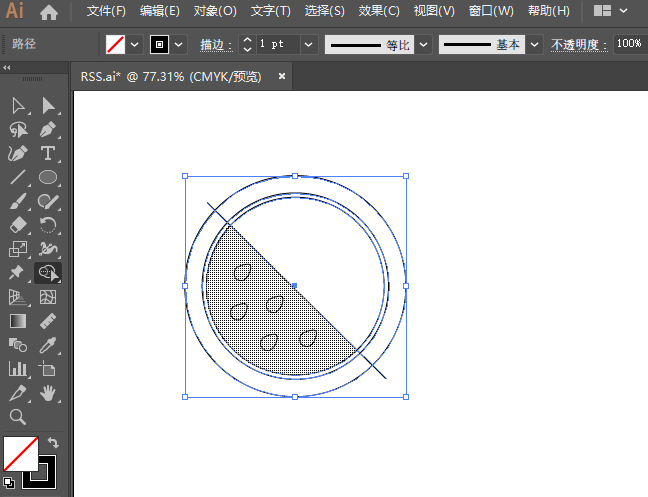Open the 效果(C) menu
Screen dimensions: 648x497
tap(379, 11)
